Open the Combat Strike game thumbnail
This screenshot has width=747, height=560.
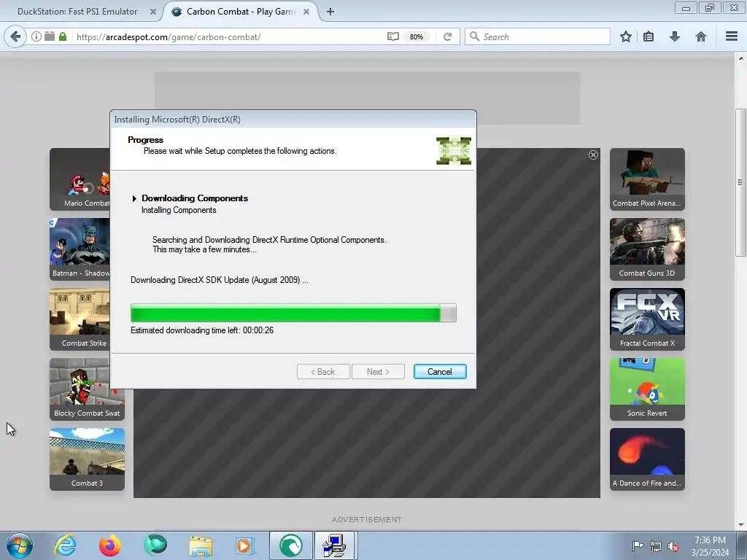[80, 319]
